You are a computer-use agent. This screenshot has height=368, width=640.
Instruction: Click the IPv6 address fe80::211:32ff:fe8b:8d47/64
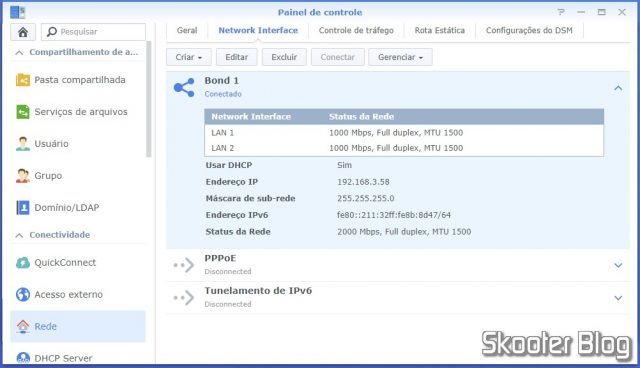pyautogui.click(x=394, y=215)
